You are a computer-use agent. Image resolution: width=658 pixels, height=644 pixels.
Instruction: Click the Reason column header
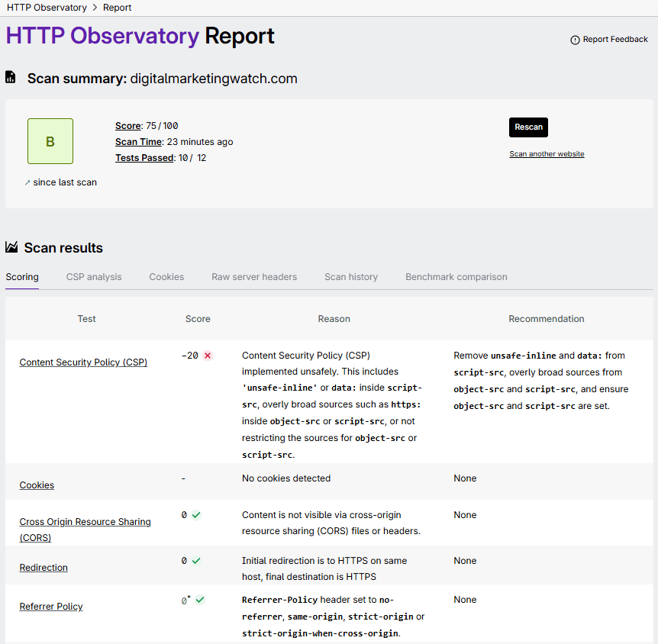tap(334, 319)
